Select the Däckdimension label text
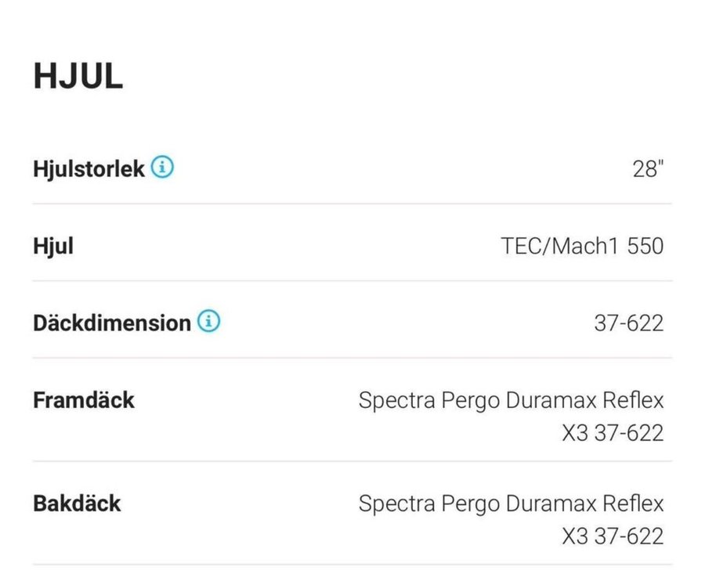The height and width of the screenshot is (588, 705). tap(111, 323)
